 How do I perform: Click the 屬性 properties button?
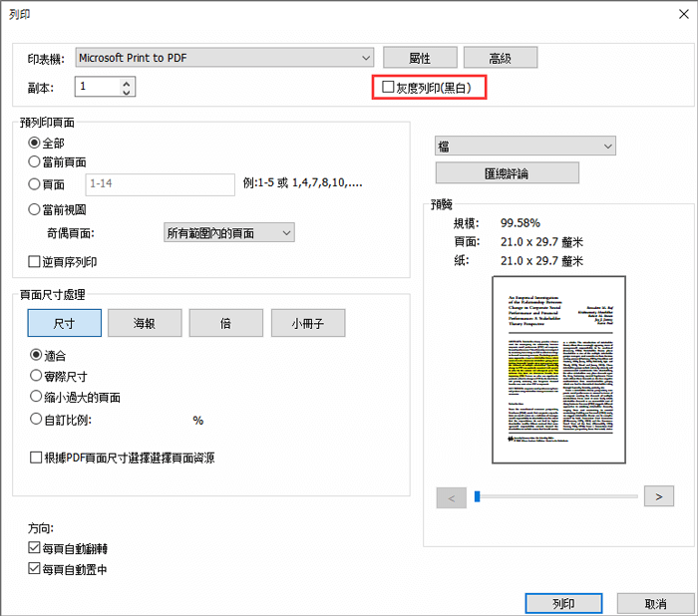[420, 58]
